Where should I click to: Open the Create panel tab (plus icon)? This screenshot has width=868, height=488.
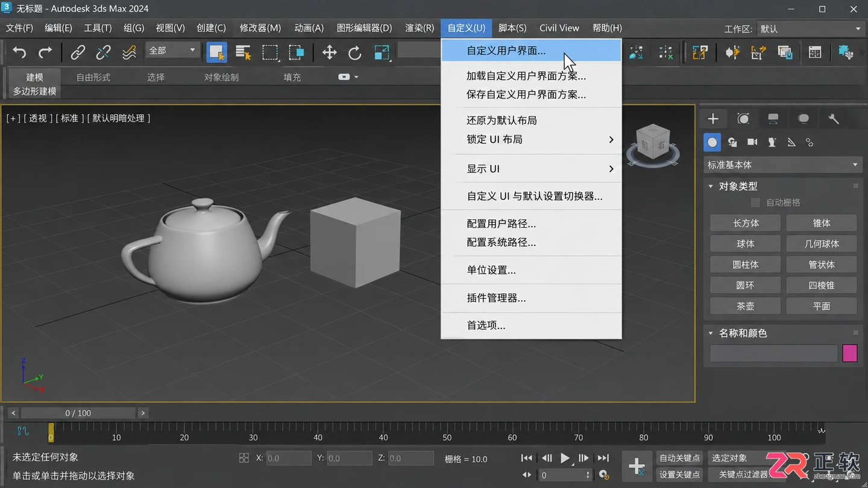click(713, 119)
